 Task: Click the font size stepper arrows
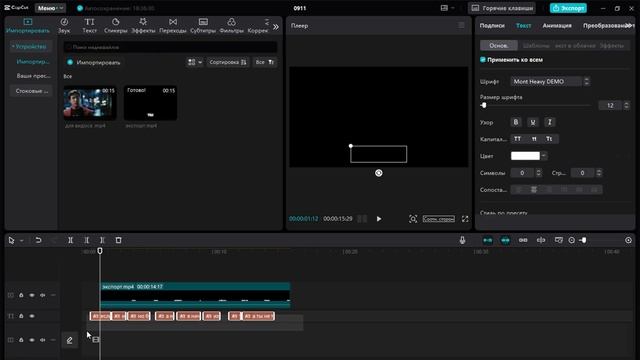627,105
